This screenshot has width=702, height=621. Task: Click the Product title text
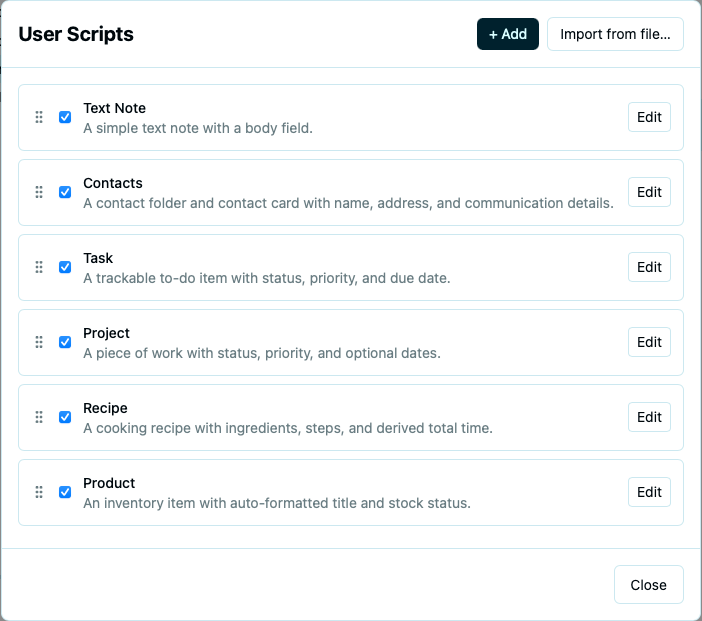(109, 483)
